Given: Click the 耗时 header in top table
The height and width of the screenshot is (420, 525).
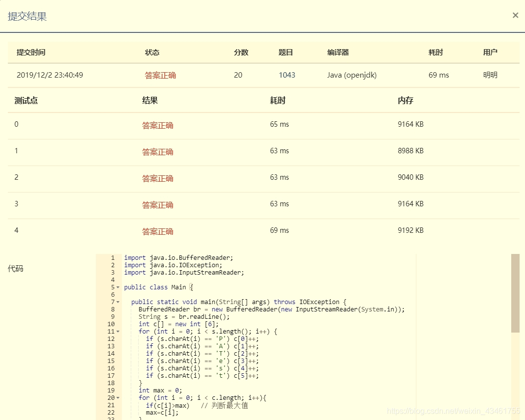Looking at the screenshot, I should coord(436,52).
